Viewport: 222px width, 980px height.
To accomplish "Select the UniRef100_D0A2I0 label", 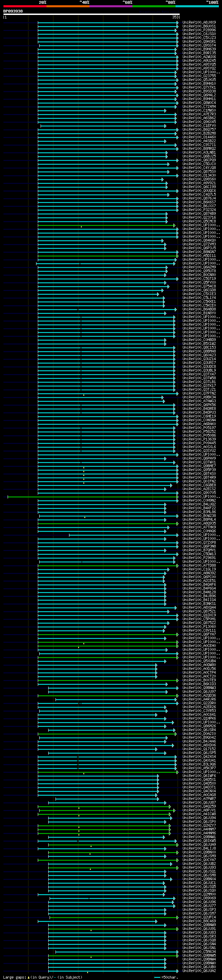I will pos(199,734).
